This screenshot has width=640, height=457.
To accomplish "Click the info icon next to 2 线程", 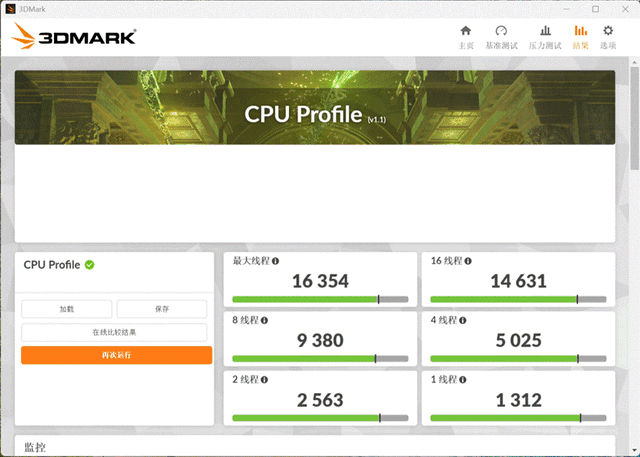I will [x=264, y=380].
